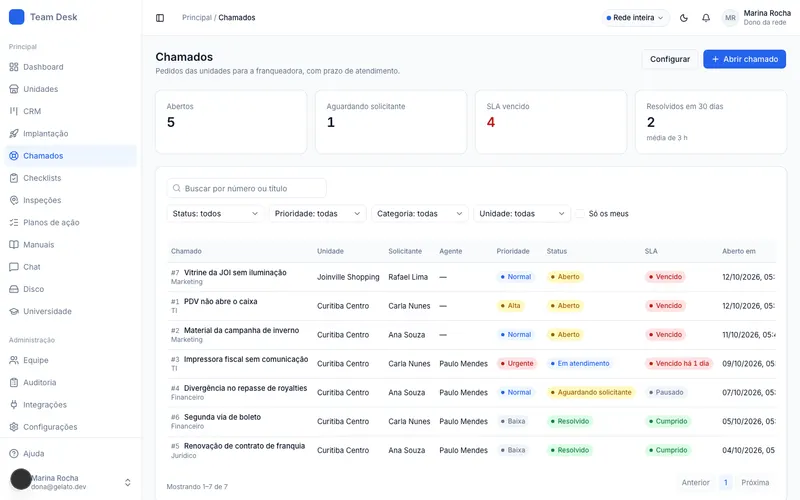Switch to dark mode moon icon
The width and height of the screenshot is (800, 500).
coord(684,18)
